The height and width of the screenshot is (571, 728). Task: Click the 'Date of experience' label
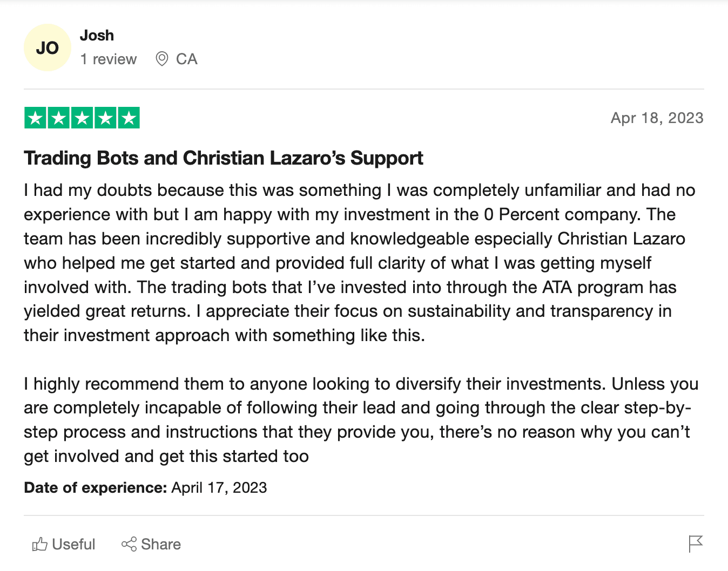pyautogui.click(x=96, y=488)
